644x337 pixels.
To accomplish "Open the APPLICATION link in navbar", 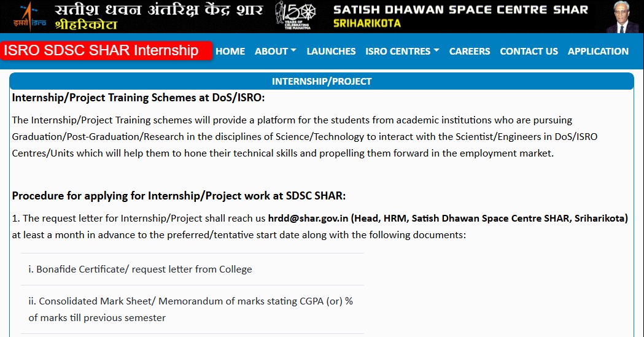I will pyautogui.click(x=598, y=52).
